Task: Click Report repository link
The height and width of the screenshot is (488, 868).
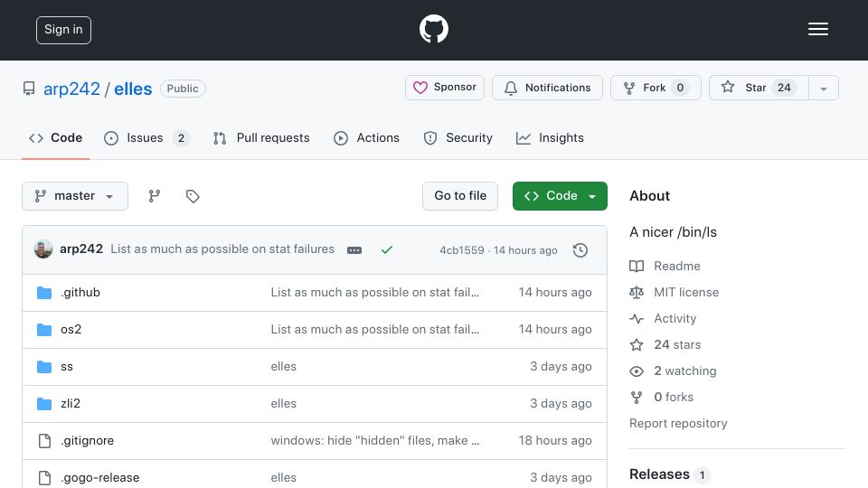Action: click(678, 423)
